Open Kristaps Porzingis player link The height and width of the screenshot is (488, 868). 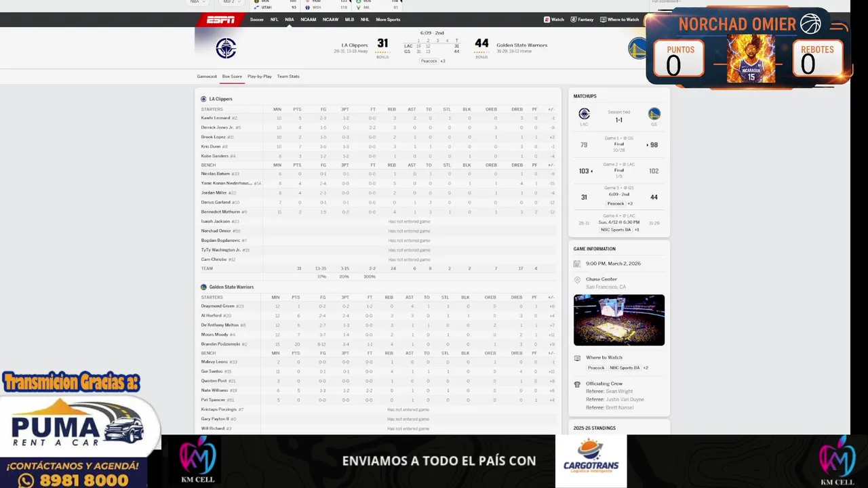coord(218,409)
